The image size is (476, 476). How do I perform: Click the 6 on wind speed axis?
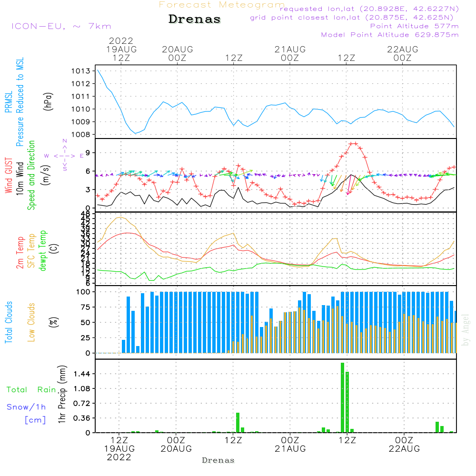point(88,171)
